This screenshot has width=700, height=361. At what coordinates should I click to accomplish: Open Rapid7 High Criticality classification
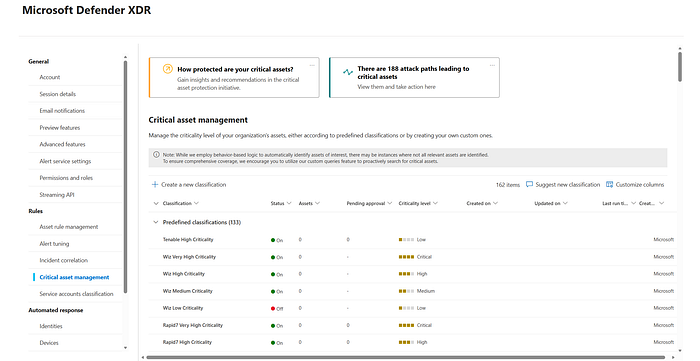(x=187, y=342)
